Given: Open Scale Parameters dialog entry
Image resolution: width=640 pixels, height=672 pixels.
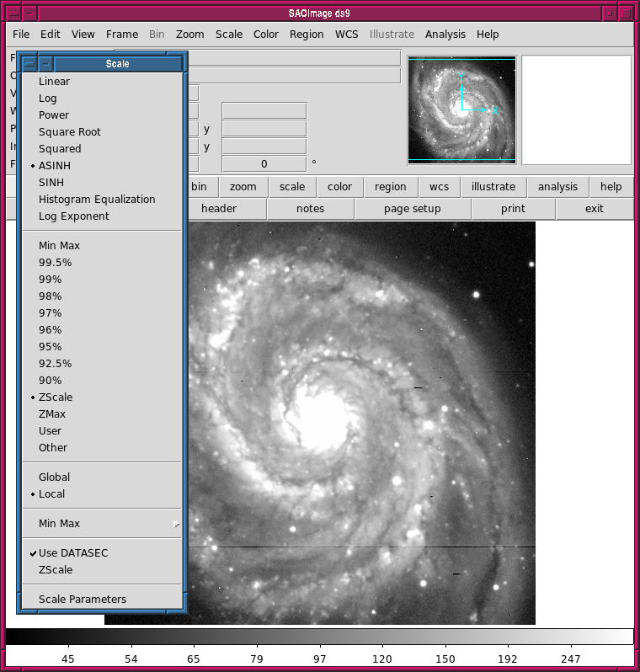Looking at the screenshot, I should tap(83, 600).
